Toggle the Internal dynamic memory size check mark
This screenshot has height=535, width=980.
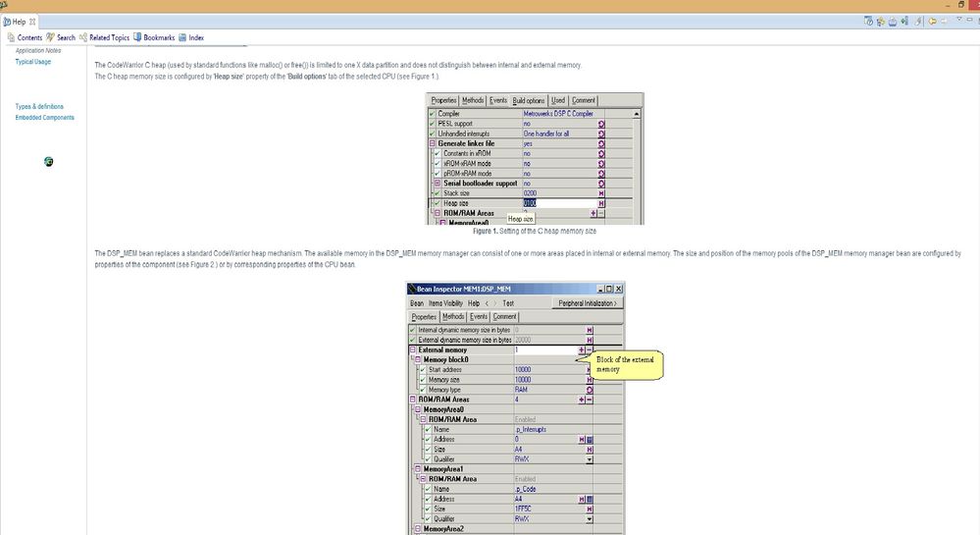coord(412,330)
